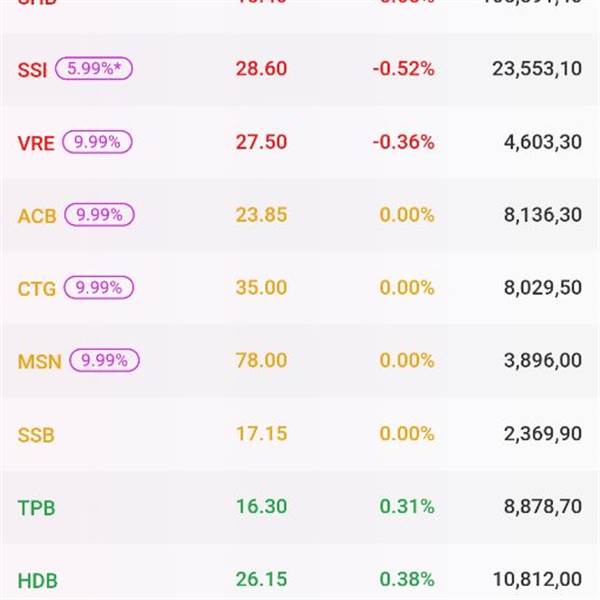Click HDB volume 10,812,00

(x=537, y=580)
